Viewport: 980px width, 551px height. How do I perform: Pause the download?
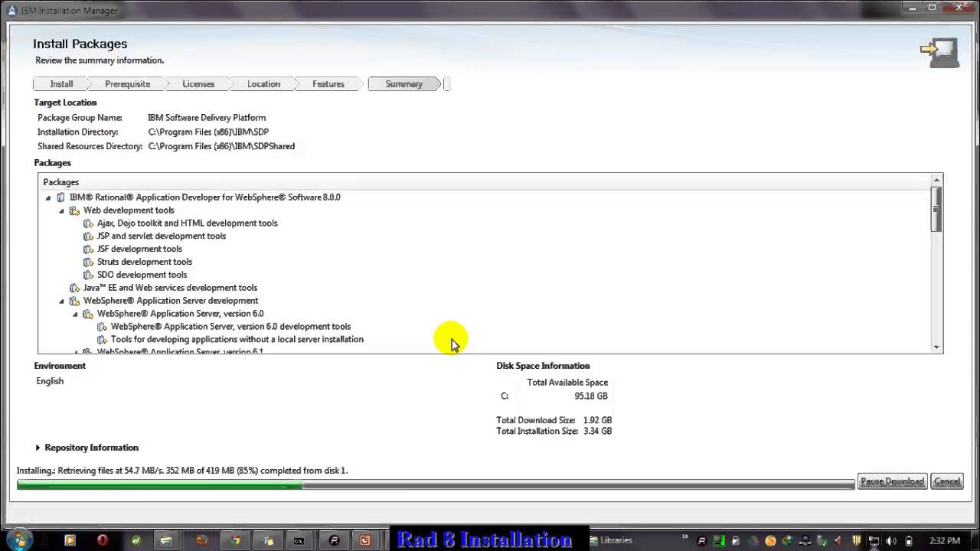pyautogui.click(x=893, y=481)
